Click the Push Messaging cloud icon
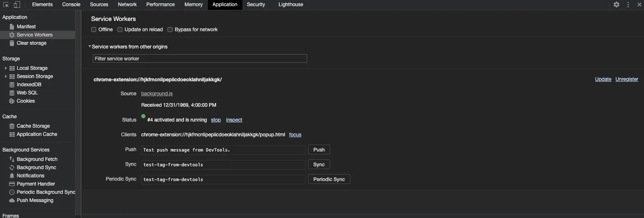644x218 pixels. 12,200
